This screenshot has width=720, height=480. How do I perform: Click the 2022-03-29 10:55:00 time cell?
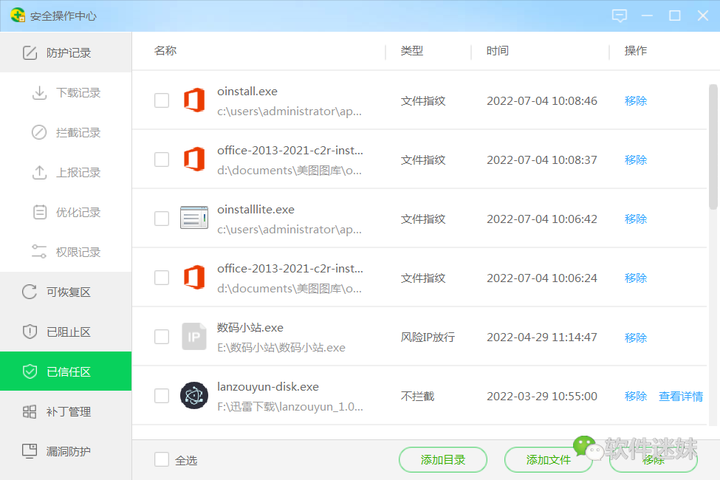pos(542,396)
